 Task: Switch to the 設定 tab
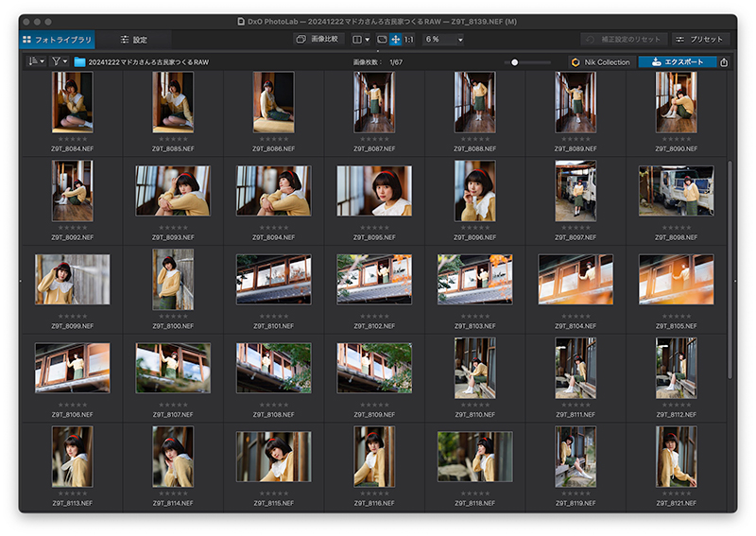click(x=133, y=40)
